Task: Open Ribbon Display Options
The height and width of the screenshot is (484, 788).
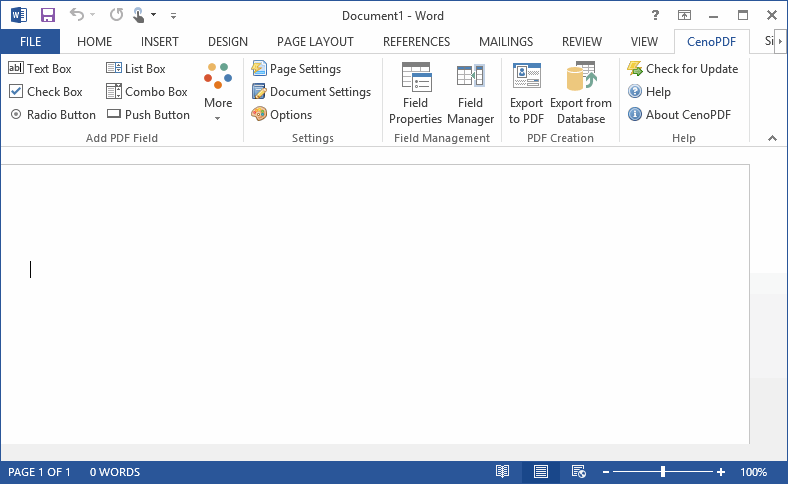Action: 684,16
